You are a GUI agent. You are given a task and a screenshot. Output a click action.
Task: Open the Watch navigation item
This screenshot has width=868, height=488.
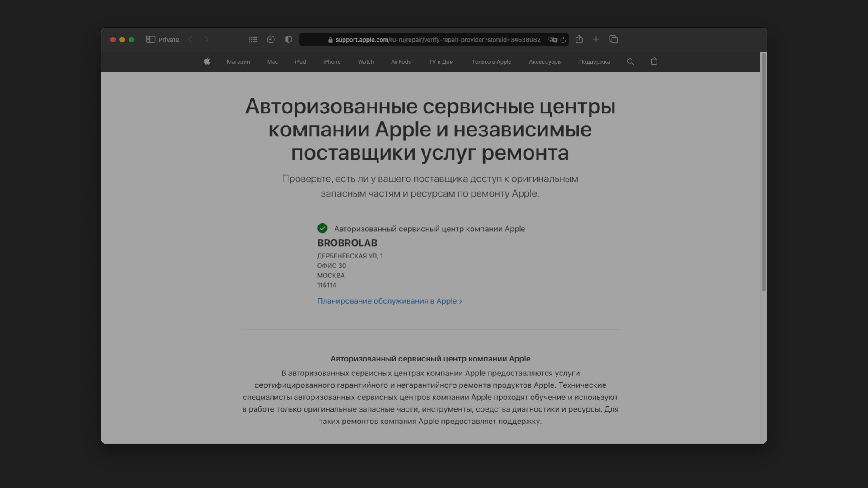click(x=366, y=62)
